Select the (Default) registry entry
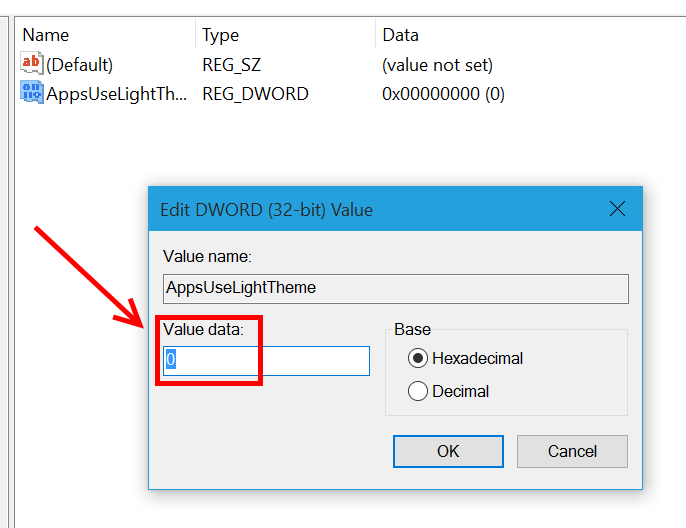Image resolution: width=686 pixels, height=528 pixels. pos(79,65)
